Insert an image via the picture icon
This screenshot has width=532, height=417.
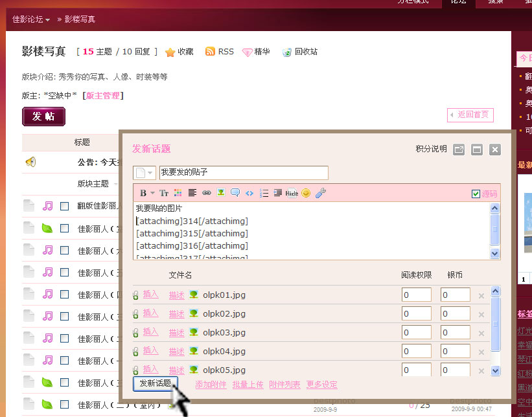pyautogui.click(x=220, y=193)
